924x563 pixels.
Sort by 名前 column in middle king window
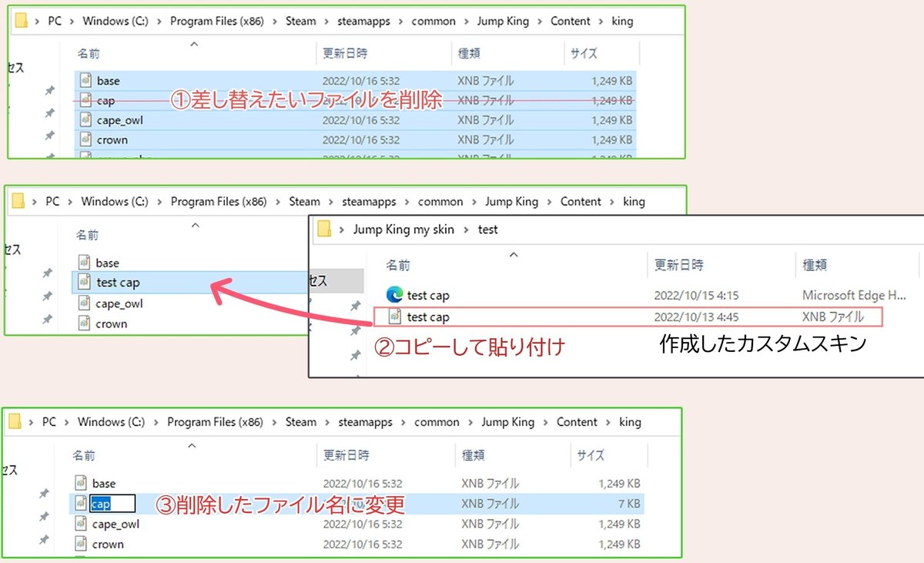tap(87, 235)
